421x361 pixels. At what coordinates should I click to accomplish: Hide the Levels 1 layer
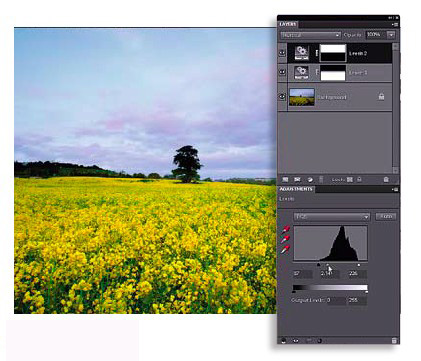282,72
